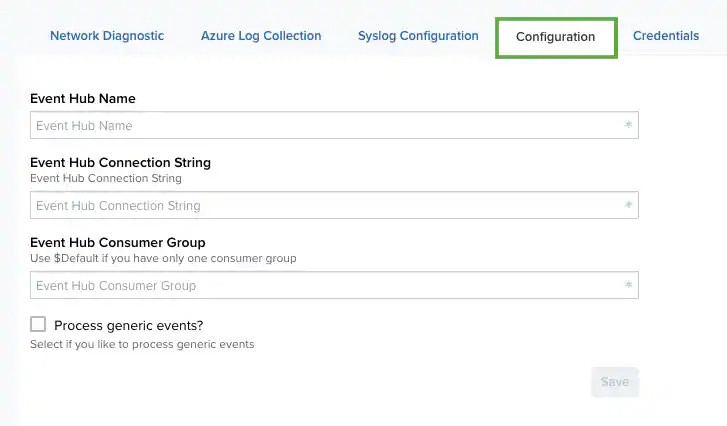The height and width of the screenshot is (426, 727).
Task: Click the 'Process generic events?' label text
Action: 129,325
